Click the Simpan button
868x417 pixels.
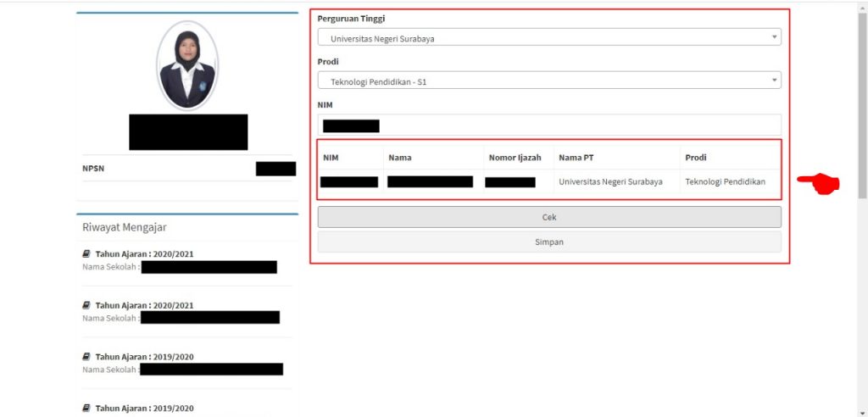tap(549, 242)
